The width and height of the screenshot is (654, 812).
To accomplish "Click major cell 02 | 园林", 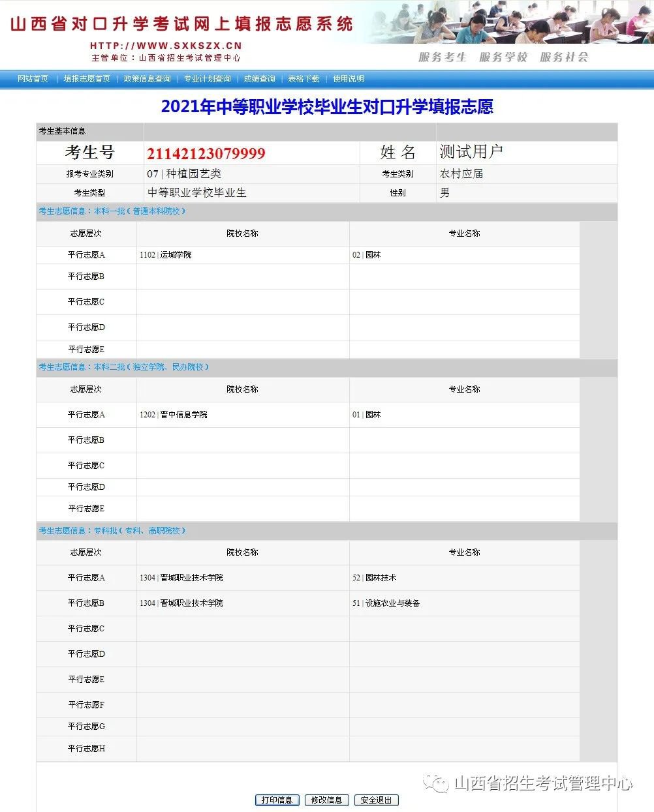I will pos(366,255).
